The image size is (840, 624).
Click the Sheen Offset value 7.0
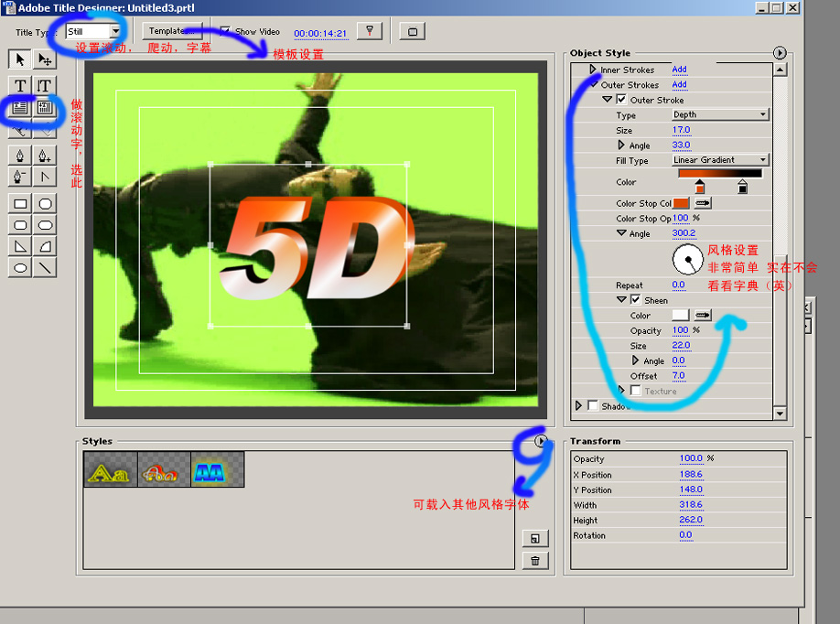point(679,375)
